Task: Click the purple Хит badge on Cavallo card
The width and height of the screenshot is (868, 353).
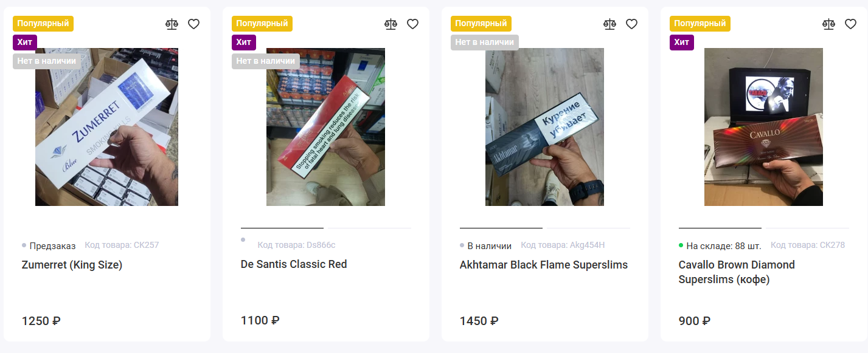Action: [x=682, y=43]
